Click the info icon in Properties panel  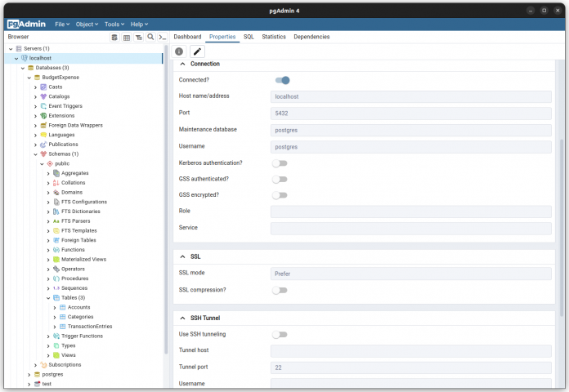click(179, 51)
